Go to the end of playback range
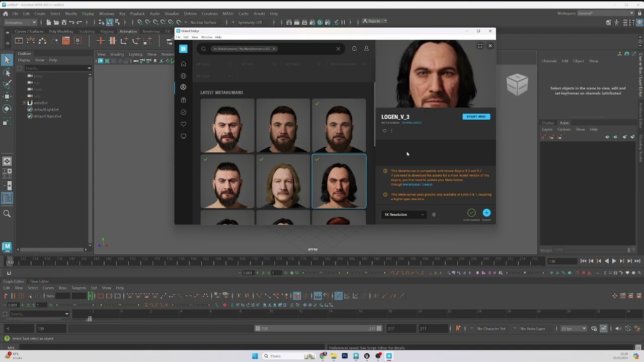Viewport: 644px width, 362px height. tap(637, 261)
